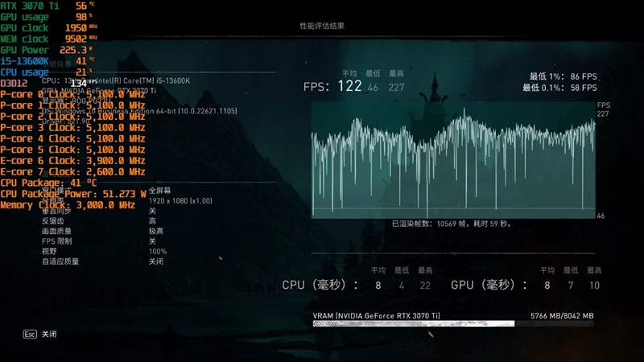Screen dimensions: 644x362
Task: Select the GPU maximum milliseconds value 10
Action: (594, 286)
